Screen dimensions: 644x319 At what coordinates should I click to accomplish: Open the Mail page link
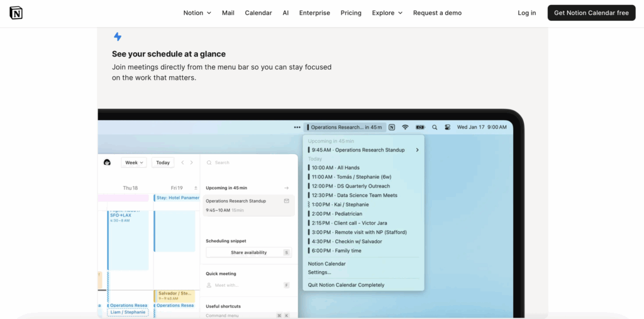tap(228, 13)
